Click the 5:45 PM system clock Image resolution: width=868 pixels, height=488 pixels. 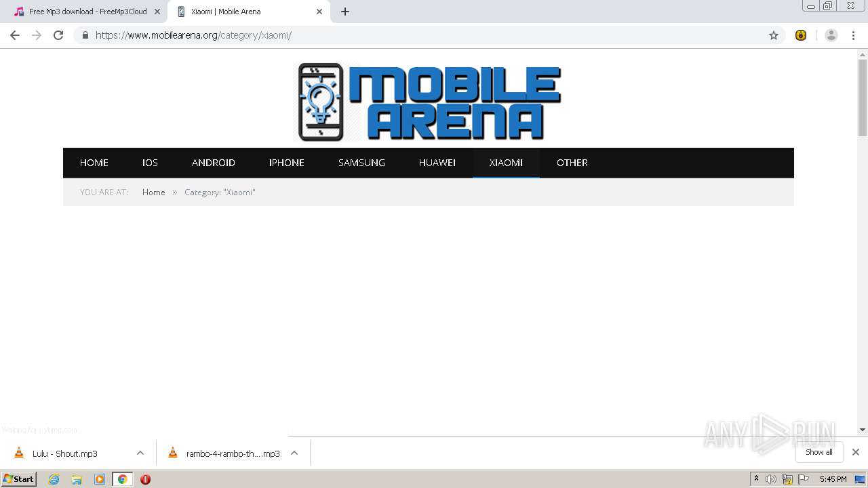[833, 479]
